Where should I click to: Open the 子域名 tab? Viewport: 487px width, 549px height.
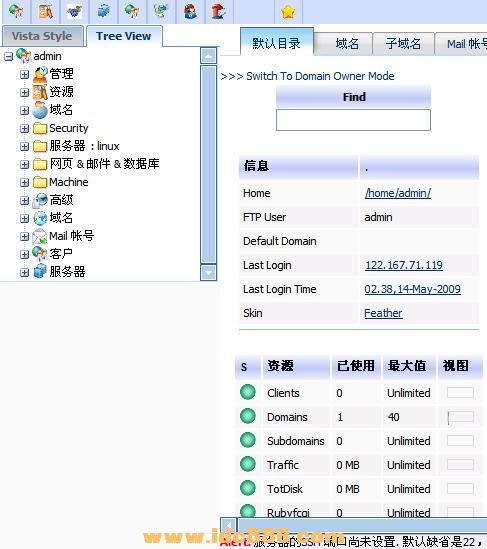click(x=403, y=44)
